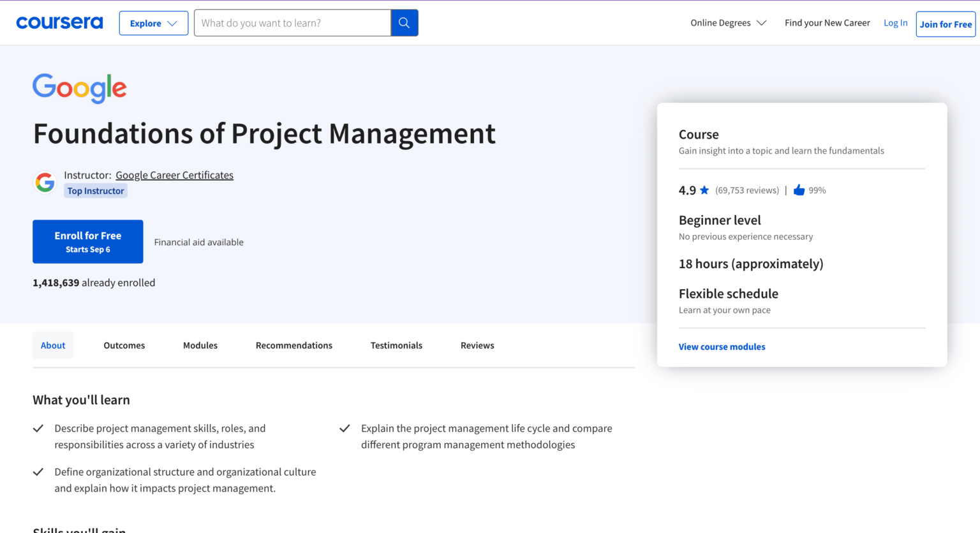980x533 pixels.
Task: Expand the Online Degrees dropdown
Action: tap(727, 22)
